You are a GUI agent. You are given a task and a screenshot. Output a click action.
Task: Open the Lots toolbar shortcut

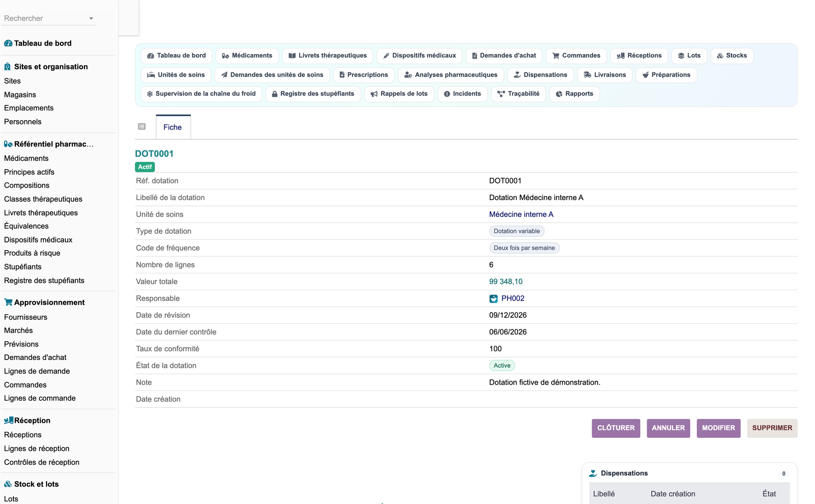689,56
